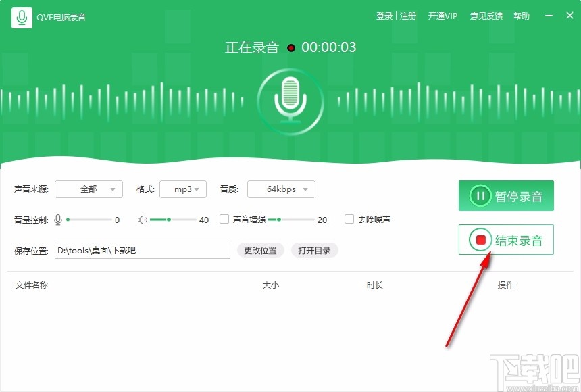Click the 打开目录 open directory button
Viewport: 581px width, 392px height.
[x=314, y=250]
